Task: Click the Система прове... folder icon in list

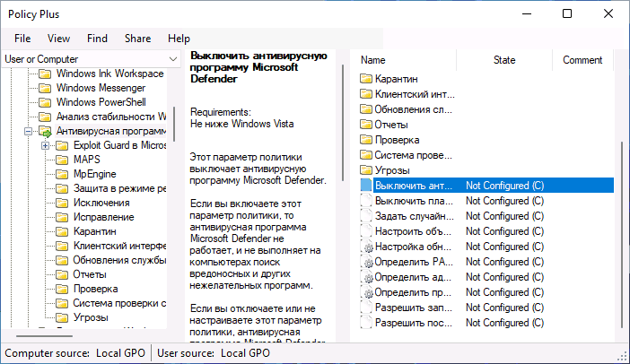Action: pos(366,155)
